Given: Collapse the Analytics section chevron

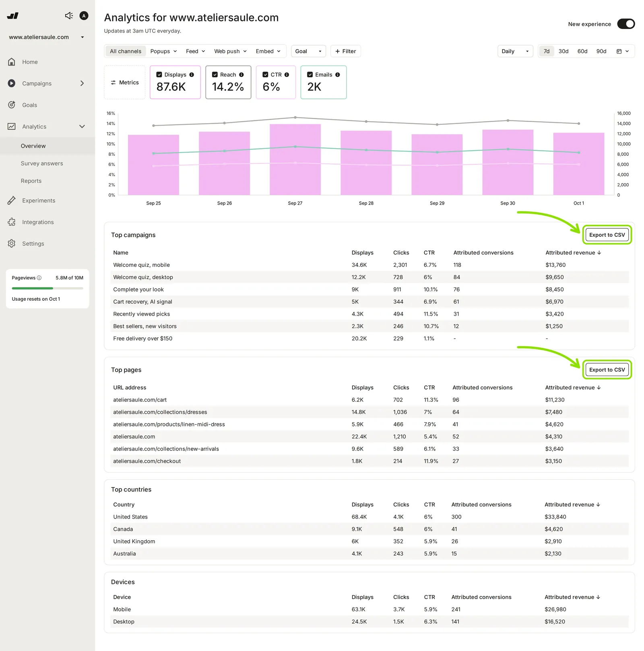Looking at the screenshot, I should [x=82, y=126].
